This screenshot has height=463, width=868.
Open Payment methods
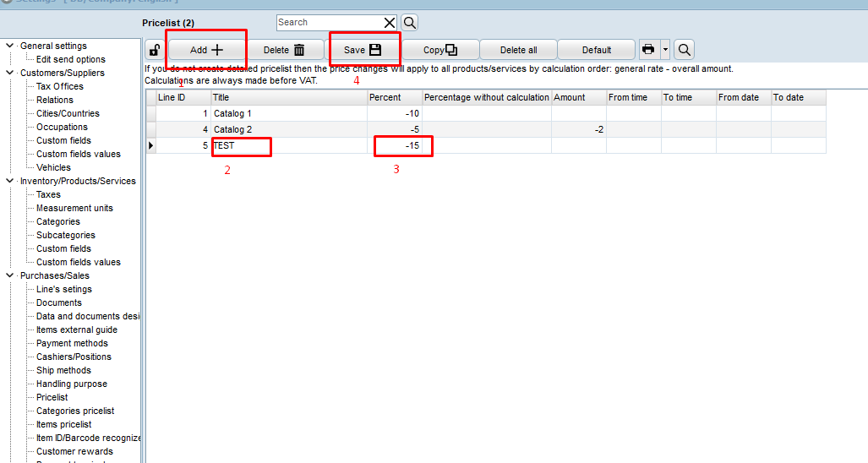point(72,344)
